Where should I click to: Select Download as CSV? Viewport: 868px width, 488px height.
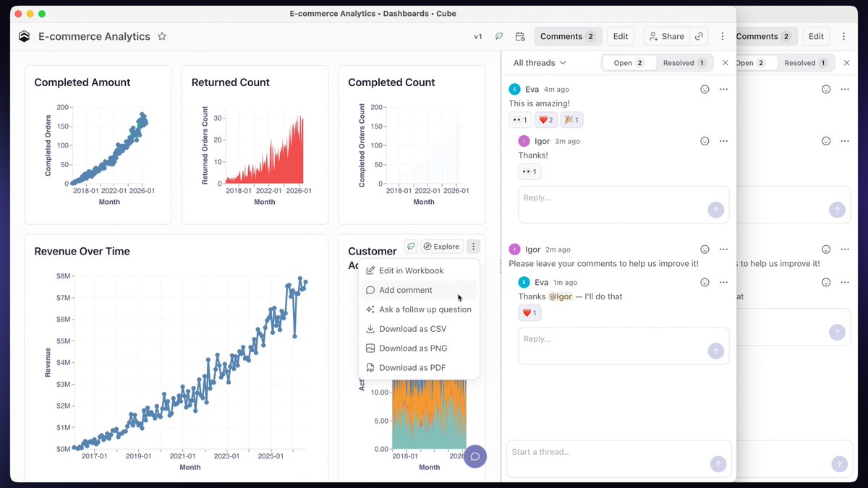point(419,329)
